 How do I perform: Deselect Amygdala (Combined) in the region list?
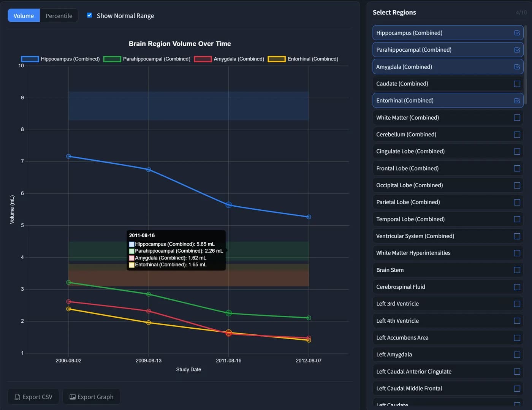pos(448,66)
